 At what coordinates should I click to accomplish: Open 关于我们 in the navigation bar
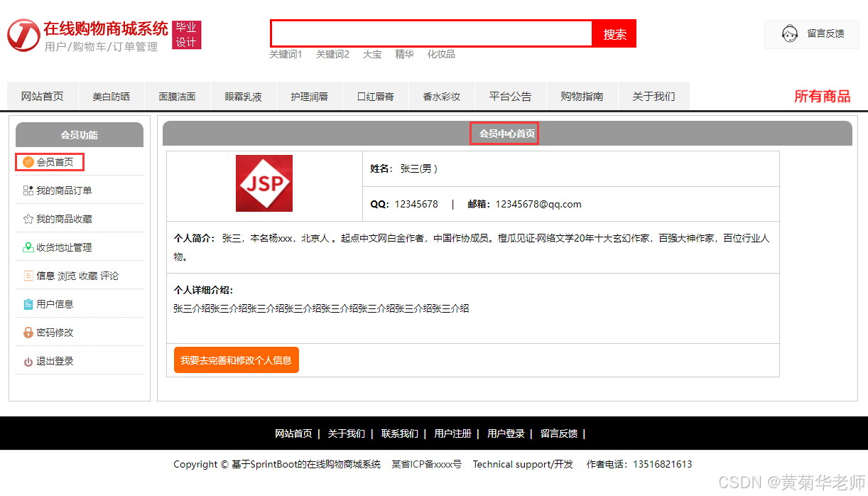653,96
